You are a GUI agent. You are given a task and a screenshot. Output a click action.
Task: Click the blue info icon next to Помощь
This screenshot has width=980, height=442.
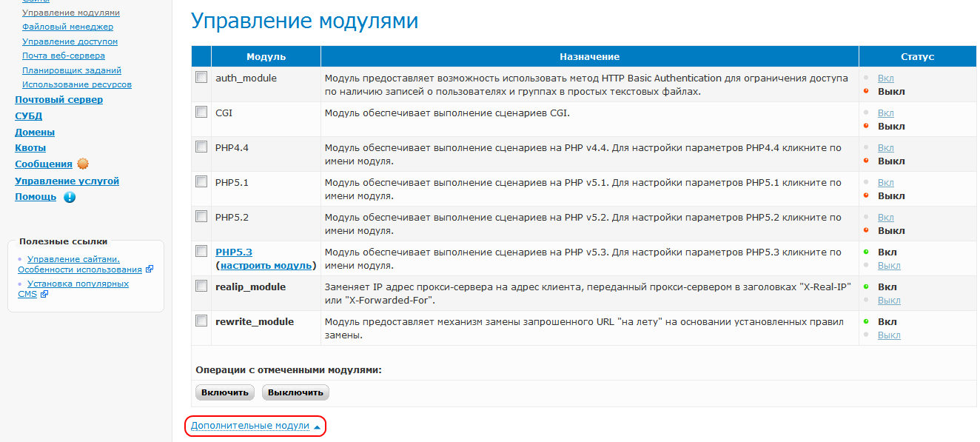click(x=69, y=196)
